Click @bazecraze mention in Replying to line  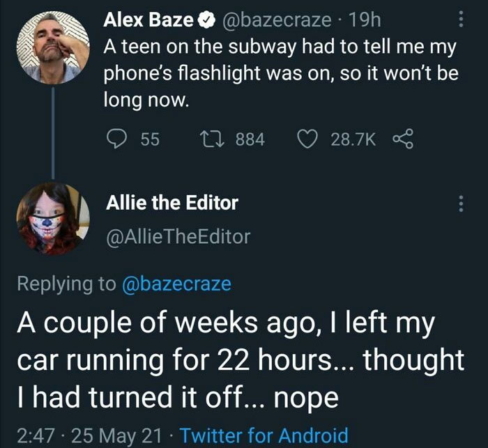pyautogui.click(x=177, y=284)
